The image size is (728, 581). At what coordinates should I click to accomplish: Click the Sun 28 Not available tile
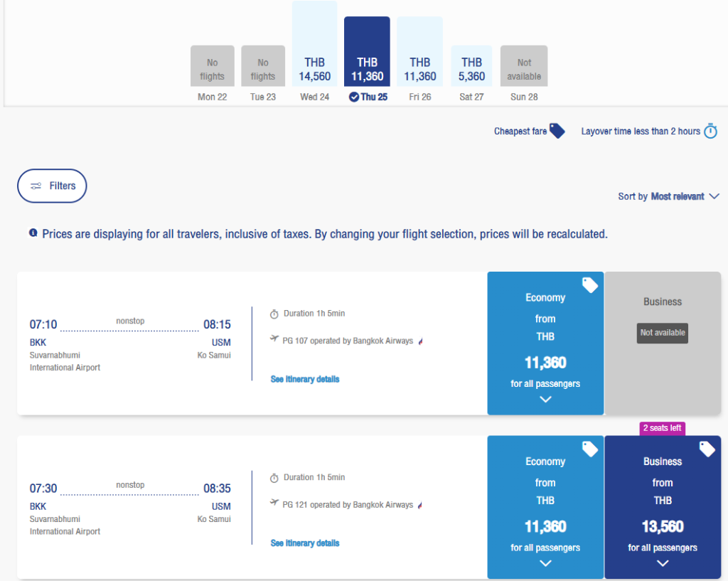pyautogui.click(x=524, y=66)
